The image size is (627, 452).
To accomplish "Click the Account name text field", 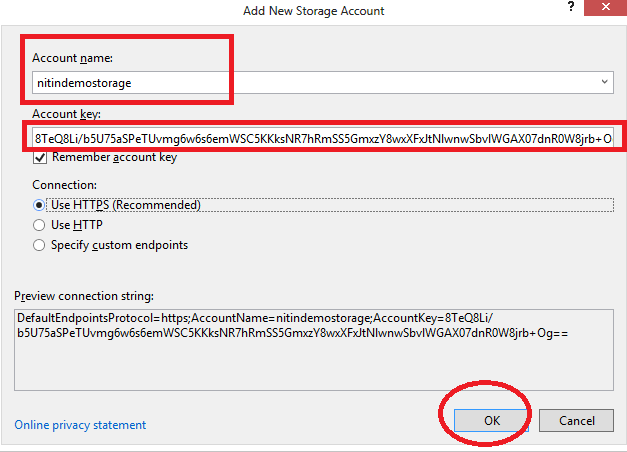I will 300,83.
